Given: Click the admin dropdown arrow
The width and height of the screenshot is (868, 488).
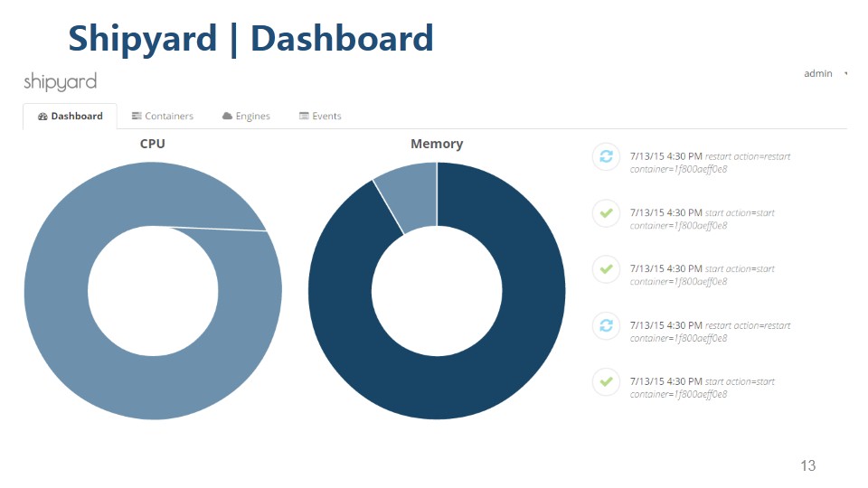Looking at the screenshot, I should click(845, 73).
